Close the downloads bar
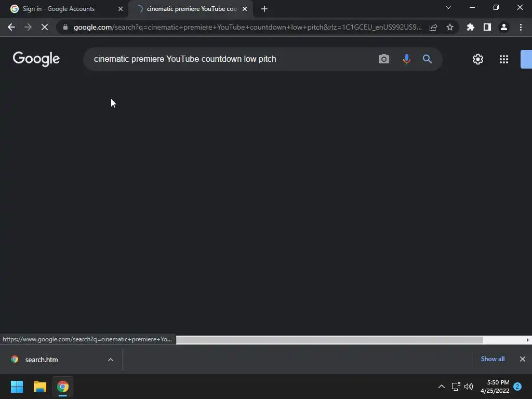This screenshot has height=399, width=532. (x=523, y=359)
